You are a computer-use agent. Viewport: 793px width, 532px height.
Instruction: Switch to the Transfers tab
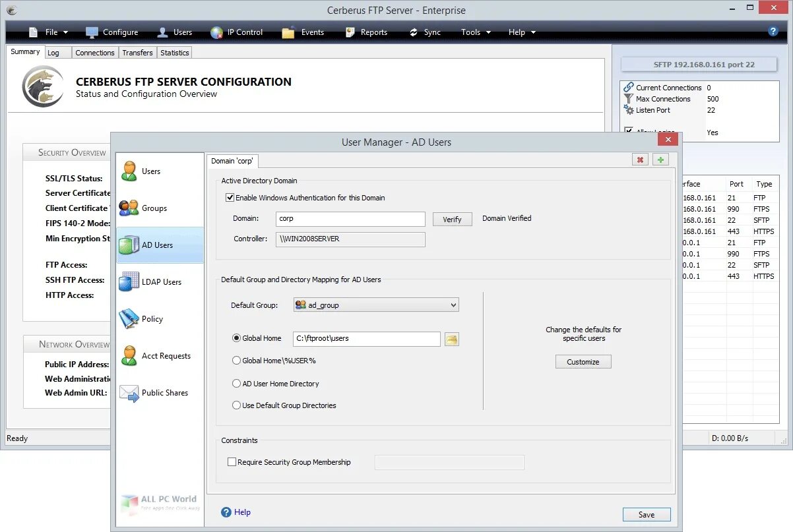[137, 53]
